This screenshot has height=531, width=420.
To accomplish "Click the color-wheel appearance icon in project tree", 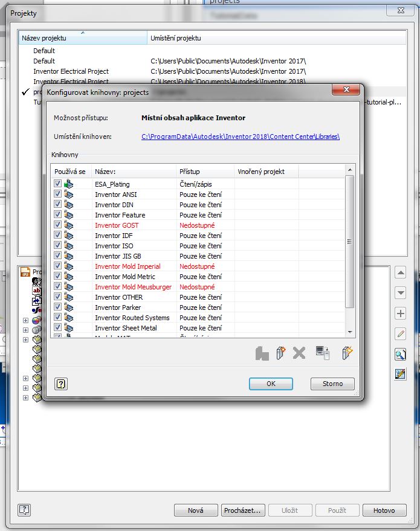I will click(x=37, y=320).
